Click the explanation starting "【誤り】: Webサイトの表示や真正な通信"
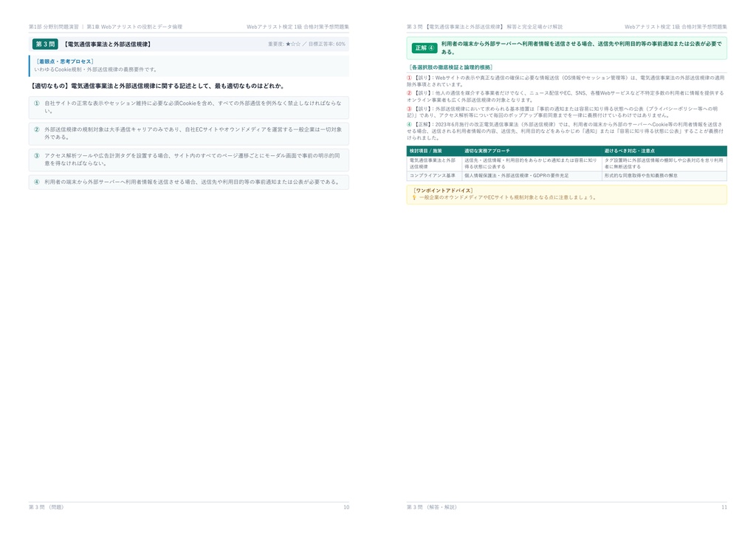Image resolution: width=756 pixels, height=535 pixels. pyautogui.click(x=566, y=81)
